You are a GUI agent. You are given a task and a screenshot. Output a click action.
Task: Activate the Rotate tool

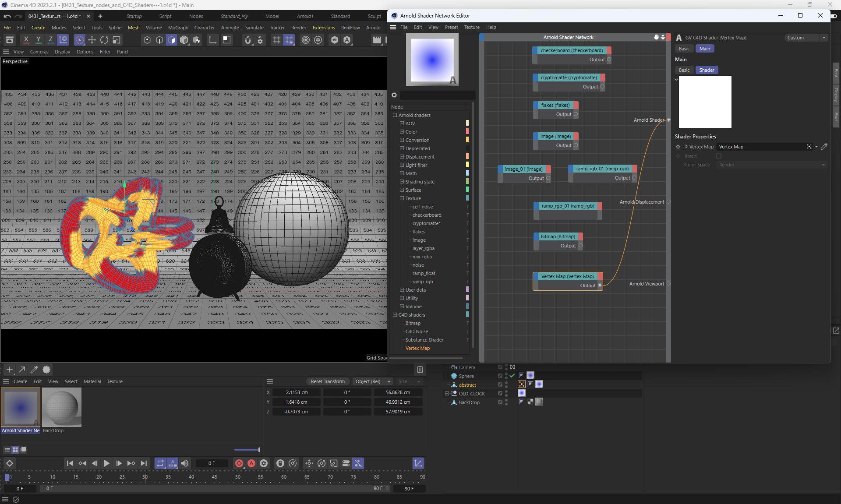pyautogui.click(x=104, y=40)
